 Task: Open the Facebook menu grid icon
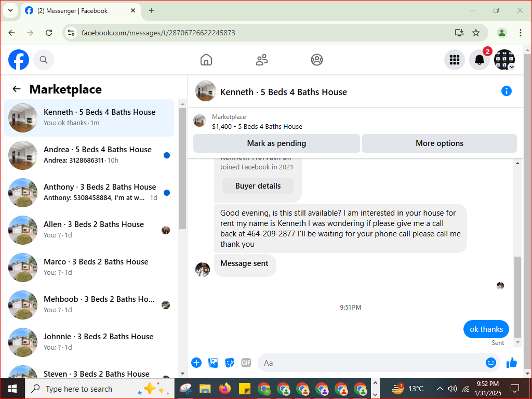tap(454, 60)
